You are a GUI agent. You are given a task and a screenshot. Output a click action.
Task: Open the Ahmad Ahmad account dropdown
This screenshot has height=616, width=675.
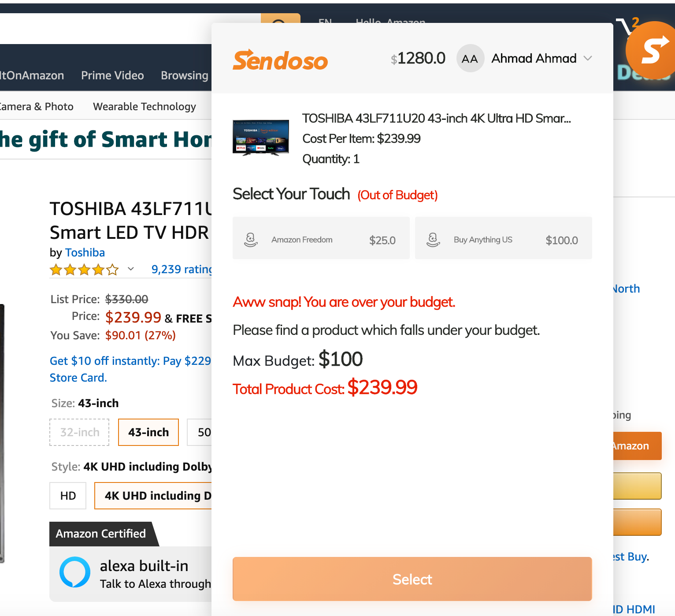pyautogui.click(x=588, y=58)
